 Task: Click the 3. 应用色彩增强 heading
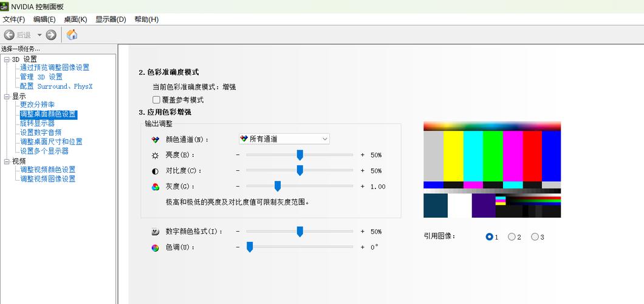click(165, 112)
